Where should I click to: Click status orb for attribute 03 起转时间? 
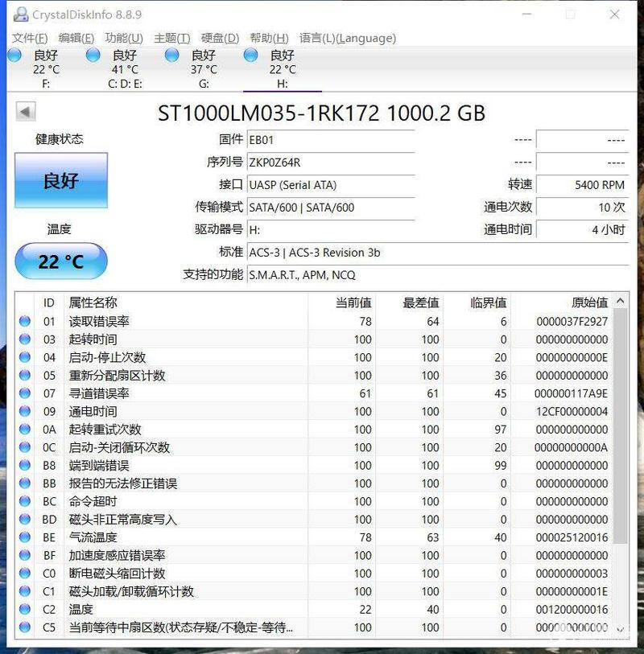click(25, 339)
